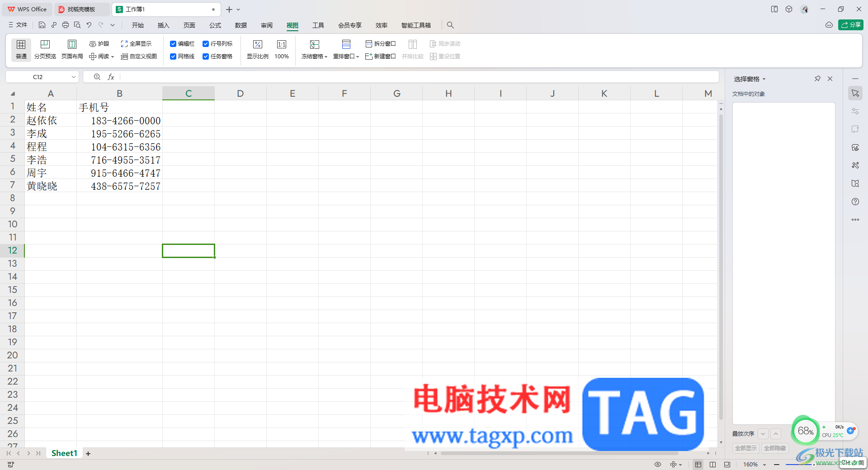The image size is (868, 470).
Task: Click the insert function fx icon
Action: tap(111, 77)
